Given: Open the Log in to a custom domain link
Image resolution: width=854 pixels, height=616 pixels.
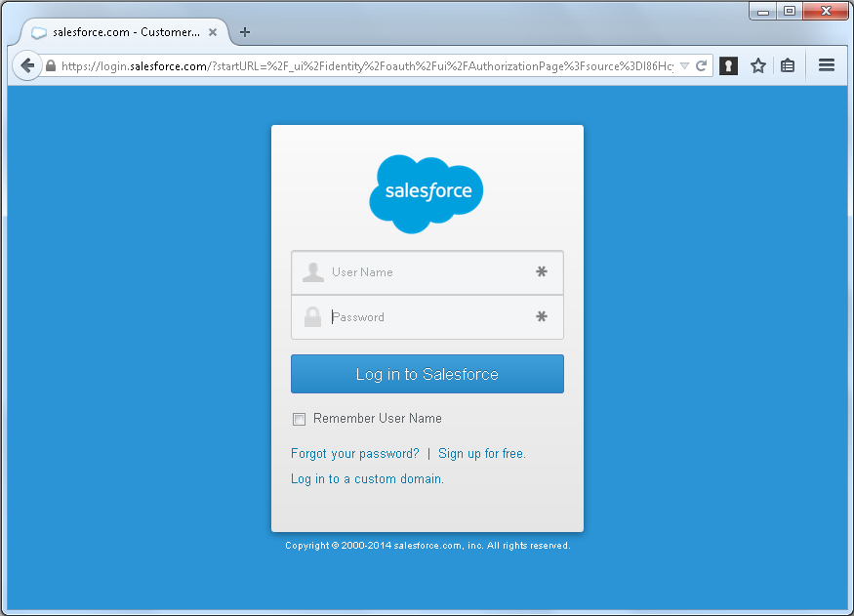Looking at the screenshot, I should [x=367, y=478].
